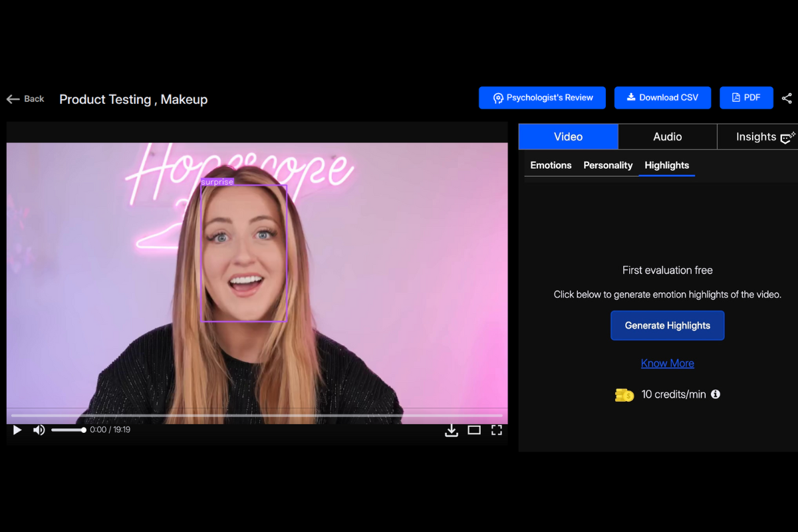
Task: Click the share icon
Action: click(787, 98)
